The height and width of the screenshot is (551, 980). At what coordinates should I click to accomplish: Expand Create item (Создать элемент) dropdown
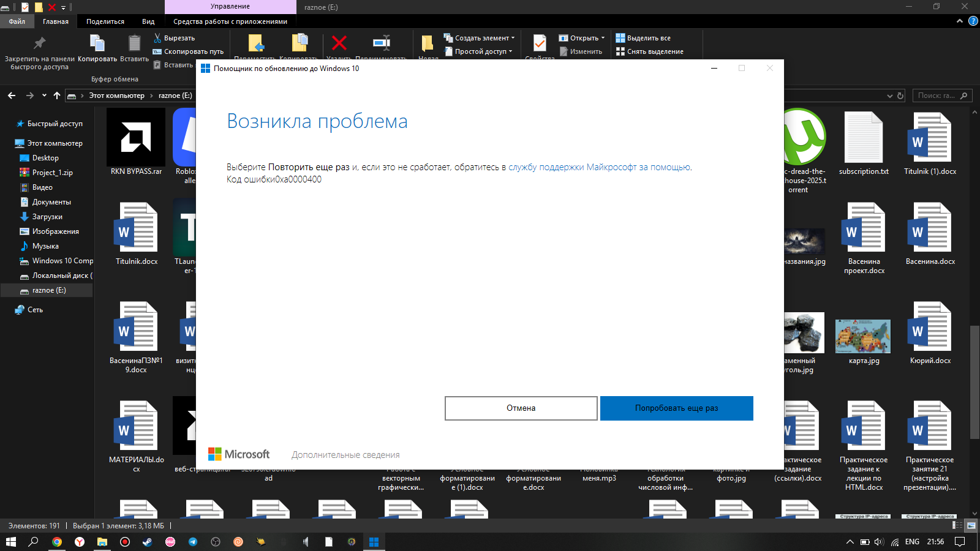(x=513, y=38)
